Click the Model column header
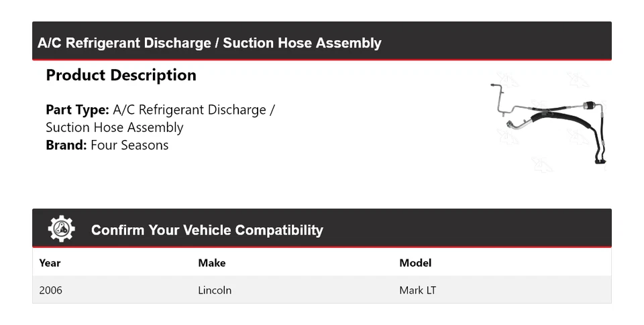The image size is (644, 325). (x=415, y=263)
